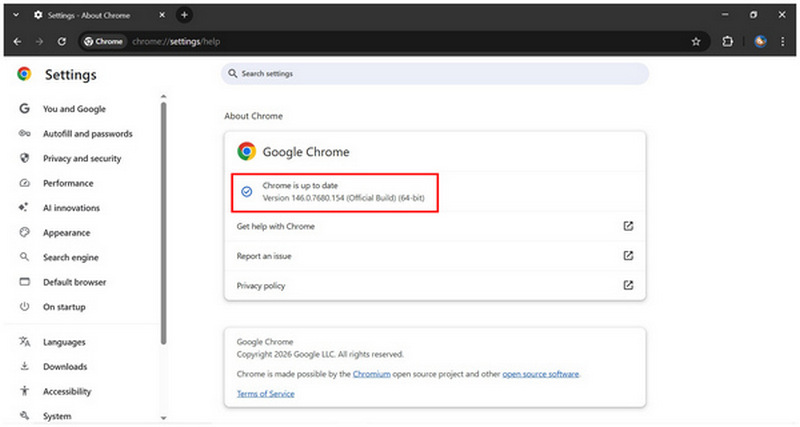Click the browser back arrow
Screen dimensions: 800x427
[17, 42]
